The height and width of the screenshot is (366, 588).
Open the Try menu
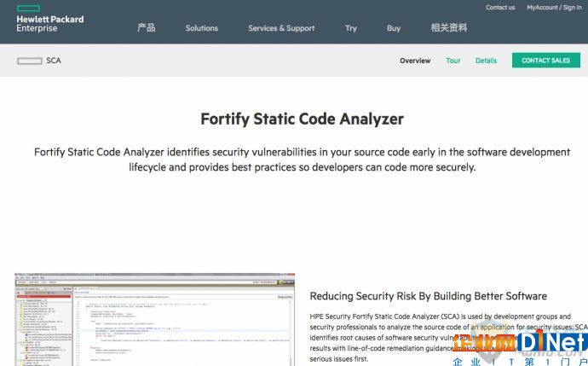click(x=351, y=28)
